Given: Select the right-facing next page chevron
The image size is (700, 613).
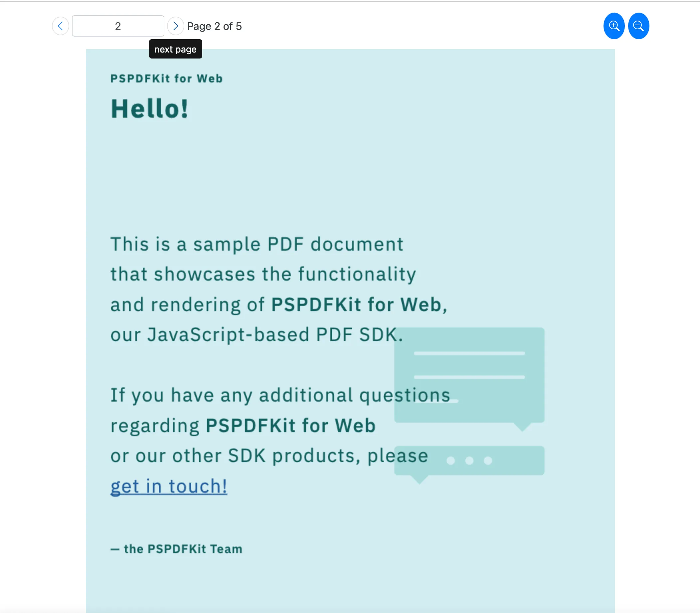Looking at the screenshot, I should pyautogui.click(x=175, y=26).
